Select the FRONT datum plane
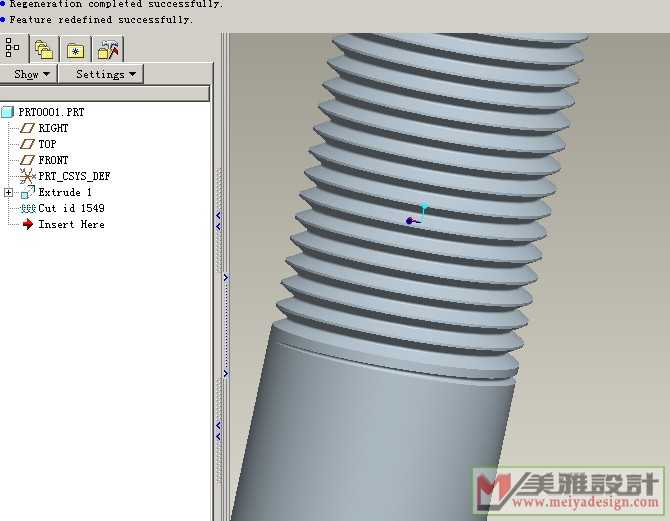This screenshot has height=521, width=670. (53, 160)
